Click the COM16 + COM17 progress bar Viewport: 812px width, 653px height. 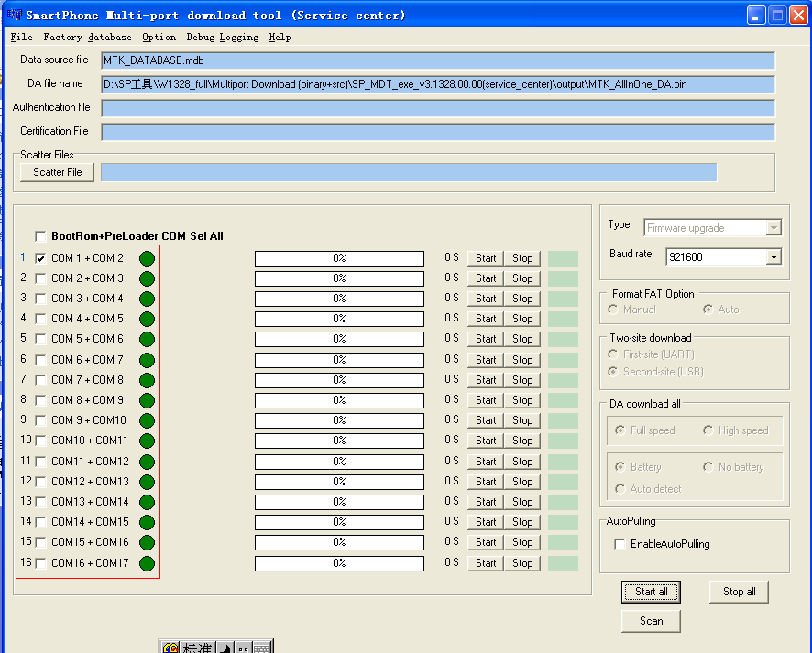coord(339,563)
